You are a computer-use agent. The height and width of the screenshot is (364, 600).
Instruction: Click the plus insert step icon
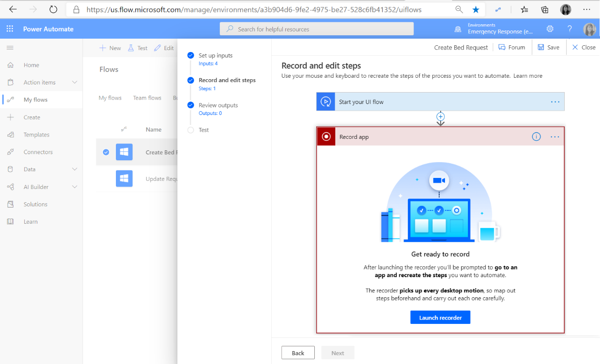(441, 116)
